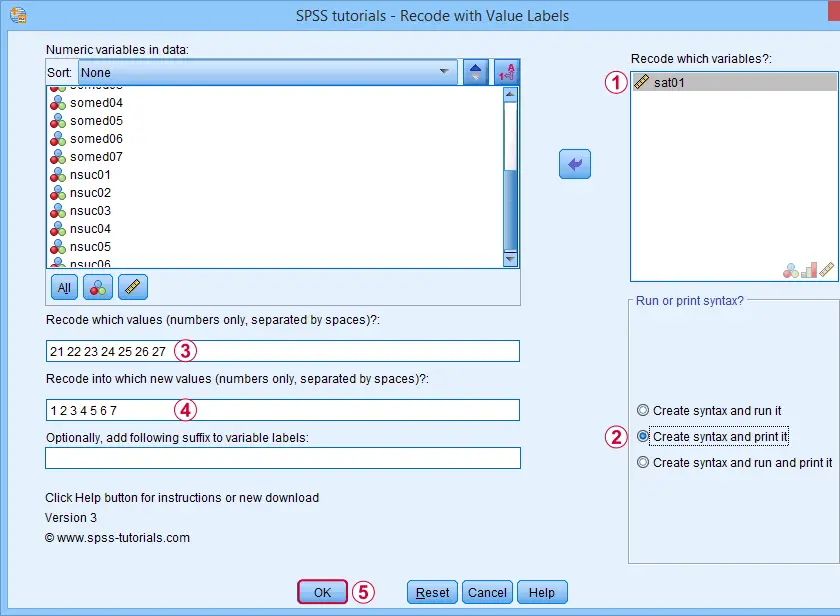This screenshot has height=616, width=840.
Task: Click the variable list scrollbar thumb
Action: (510, 210)
